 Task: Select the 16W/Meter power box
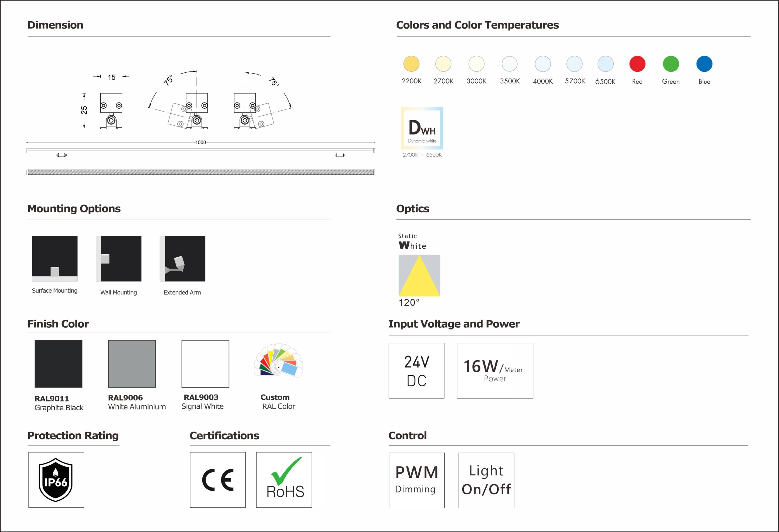pos(495,370)
